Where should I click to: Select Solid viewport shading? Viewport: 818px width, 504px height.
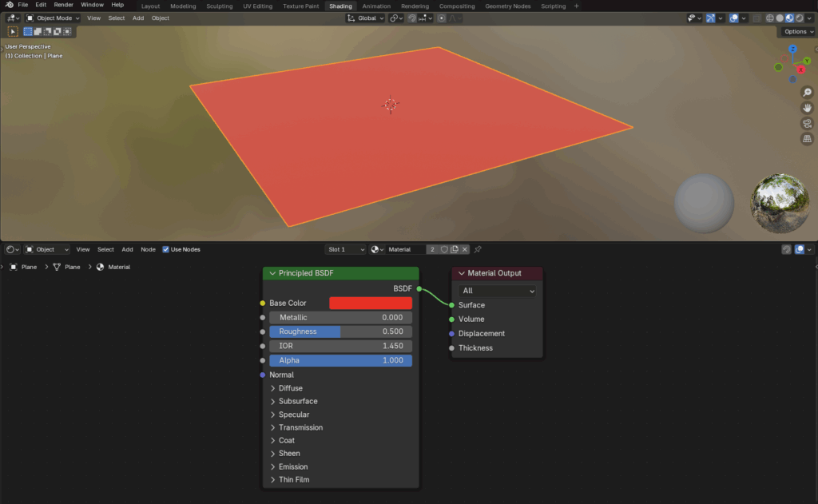click(x=780, y=18)
